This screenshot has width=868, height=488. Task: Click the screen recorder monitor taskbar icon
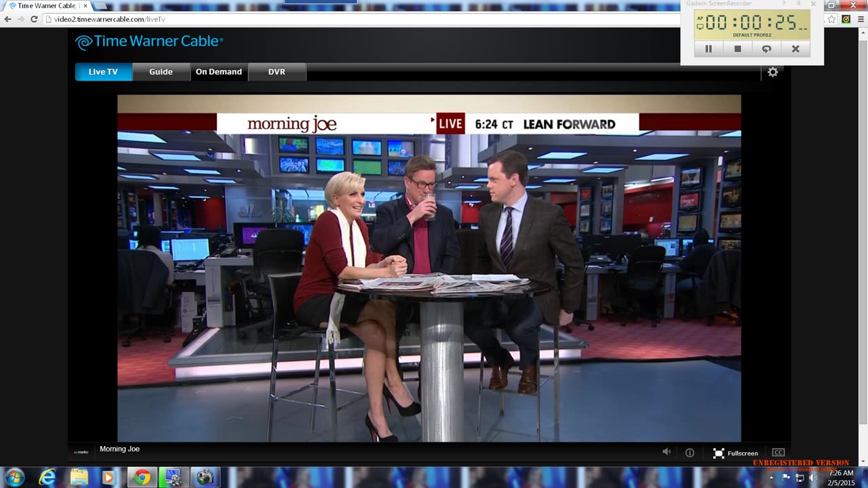[x=173, y=477]
